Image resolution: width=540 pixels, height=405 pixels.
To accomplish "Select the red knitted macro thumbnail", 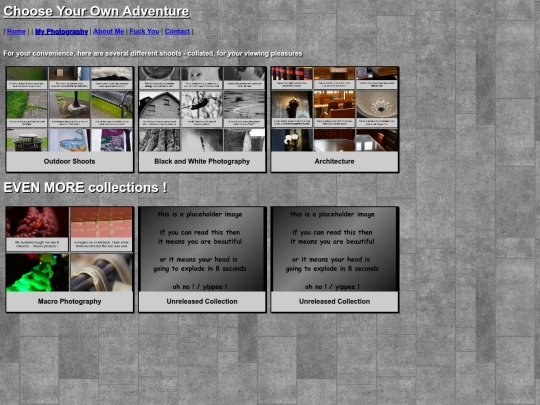I will [x=37, y=222].
